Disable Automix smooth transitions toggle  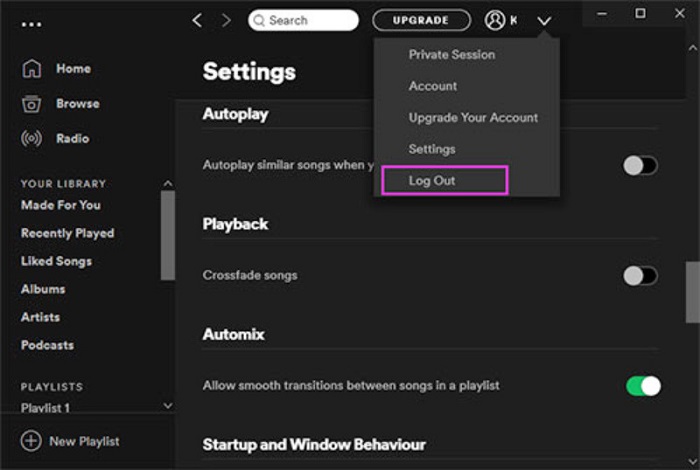tap(643, 385)
